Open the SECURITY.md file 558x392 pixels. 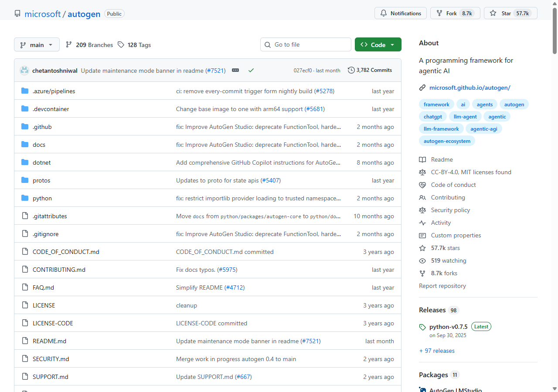pyautogui.click(x=51, y=359)
